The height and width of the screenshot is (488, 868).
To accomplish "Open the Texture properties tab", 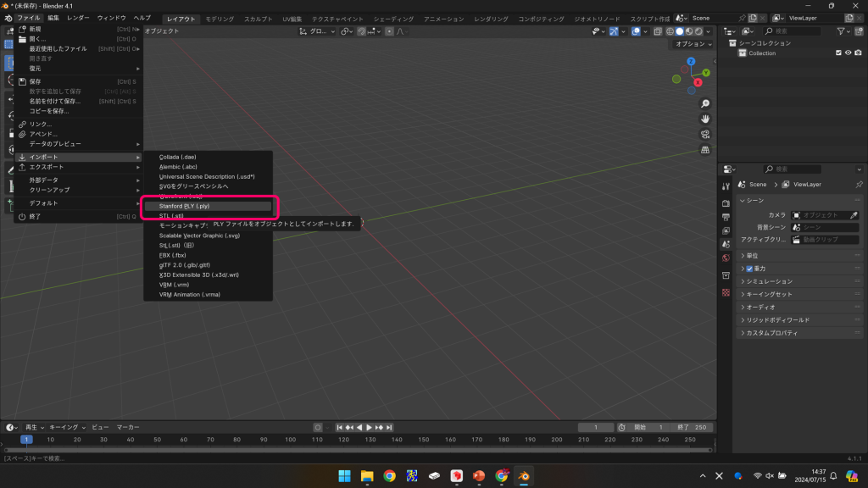I will (x=726, y=292).
